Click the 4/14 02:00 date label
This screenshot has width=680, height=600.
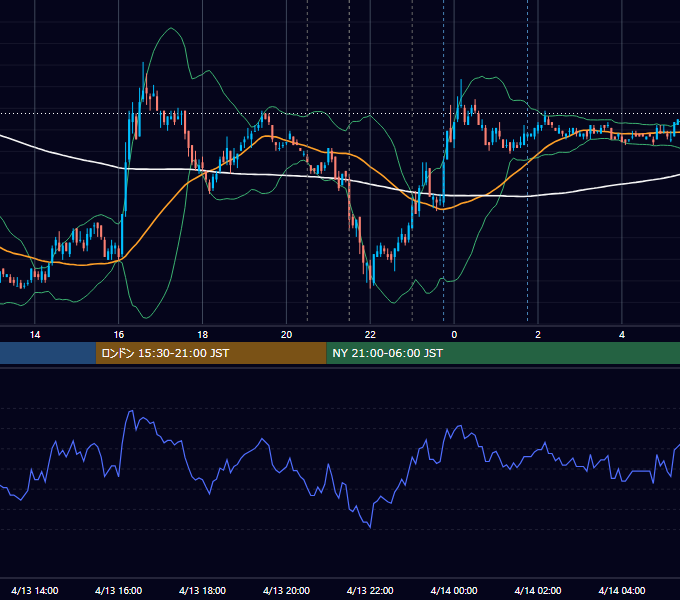[x=538, y=590]
